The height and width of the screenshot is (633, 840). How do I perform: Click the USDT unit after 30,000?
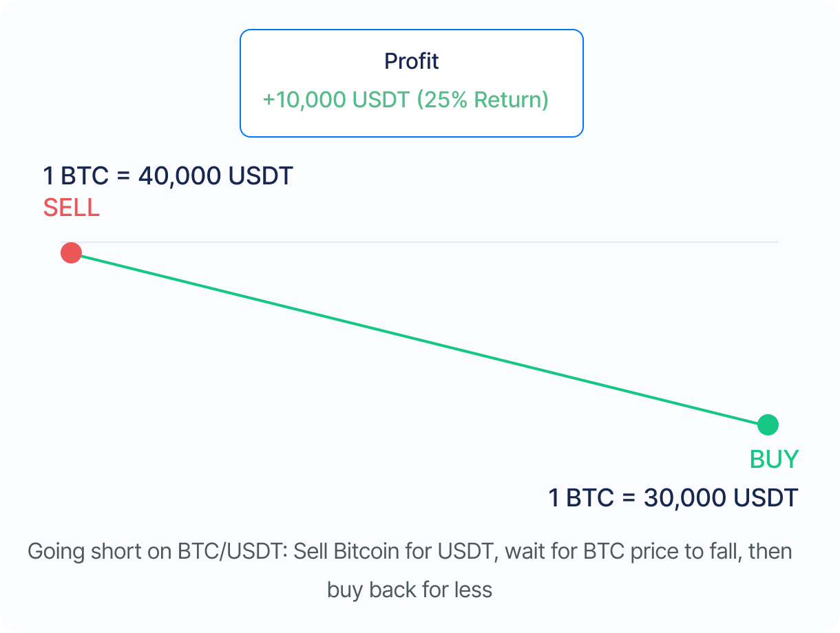point(766,497)
